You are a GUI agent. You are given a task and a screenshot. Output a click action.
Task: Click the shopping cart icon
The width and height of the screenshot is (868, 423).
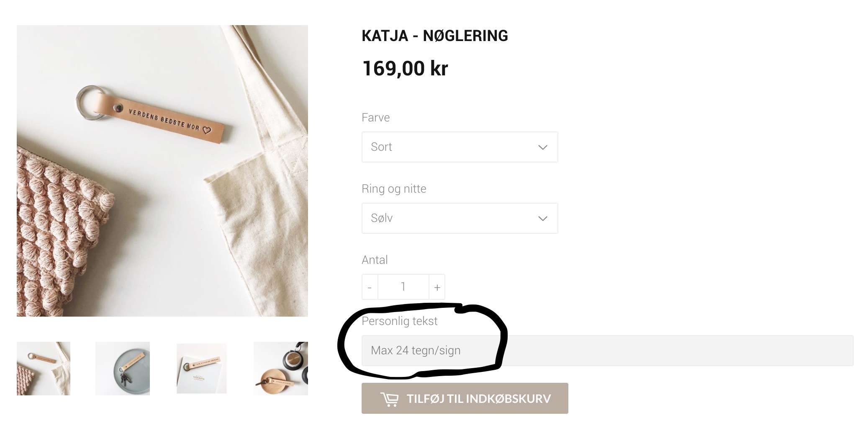point(389,399)
